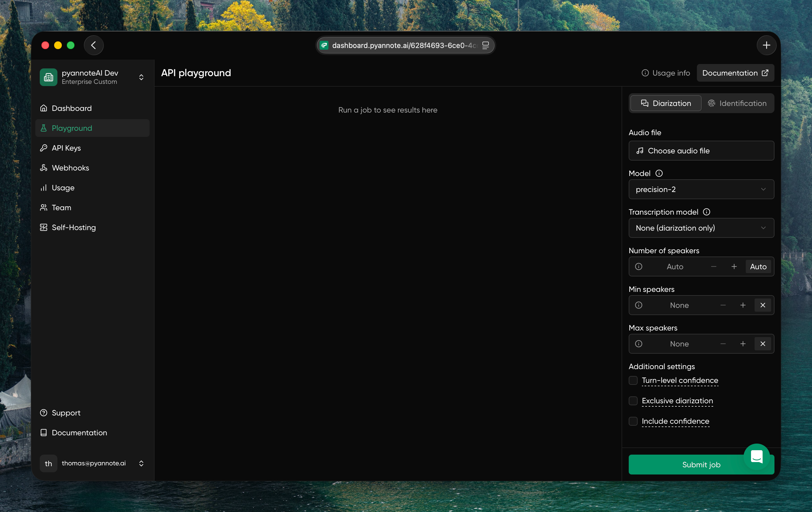Click the Usage chart icon

point(44,188)
